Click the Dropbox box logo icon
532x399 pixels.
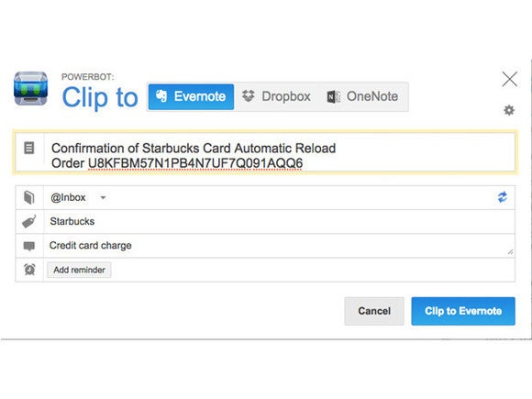(248, 96)
